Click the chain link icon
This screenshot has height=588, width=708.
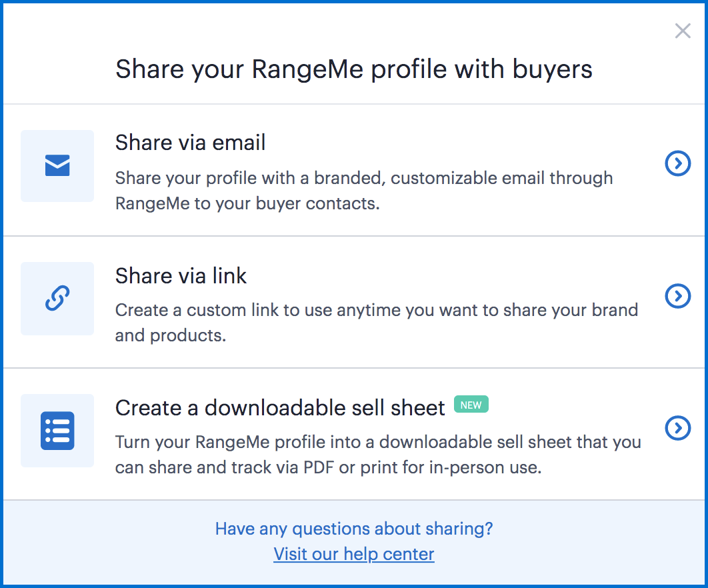pos(57,298)
